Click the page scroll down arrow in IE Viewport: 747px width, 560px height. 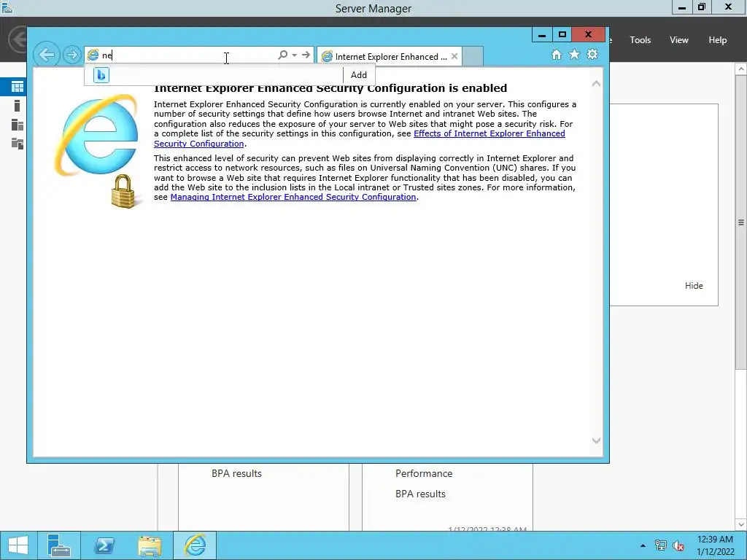596,440
